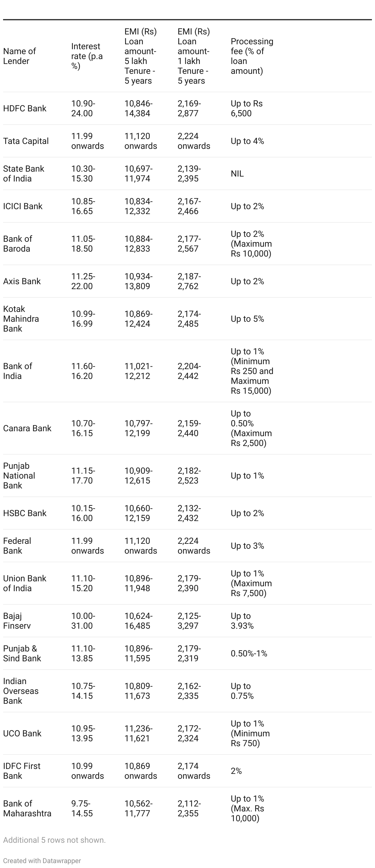The image size is (375, 868).
Task: Select the HDFC Bank lender name
Action: pyautogui.click(x=25, y=109)
